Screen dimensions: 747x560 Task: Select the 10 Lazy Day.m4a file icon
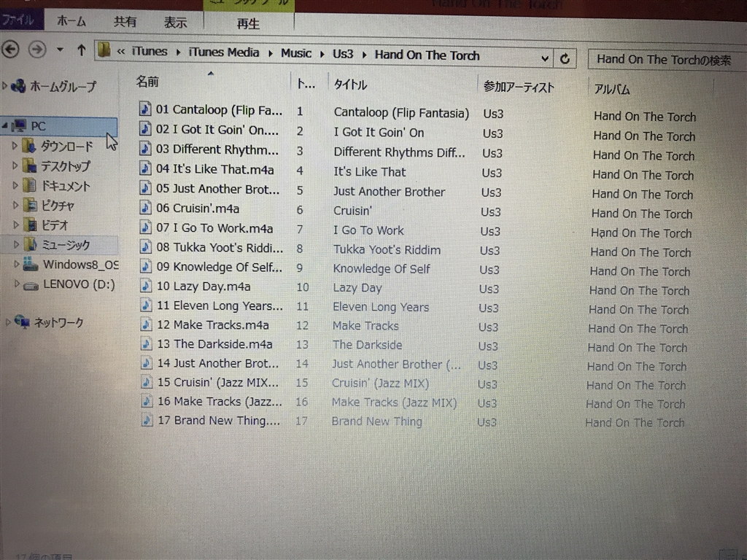(x=146, y=286)
